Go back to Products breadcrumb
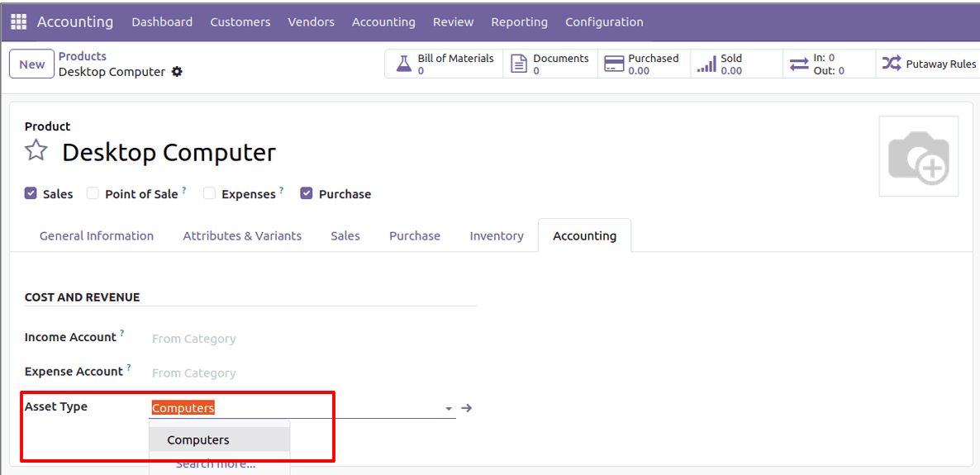Screen dimensions: 980x475 click(83, 56)
